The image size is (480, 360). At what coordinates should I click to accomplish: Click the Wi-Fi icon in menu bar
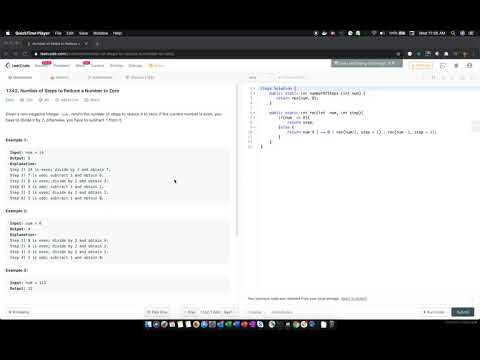(x=374, y=33)
